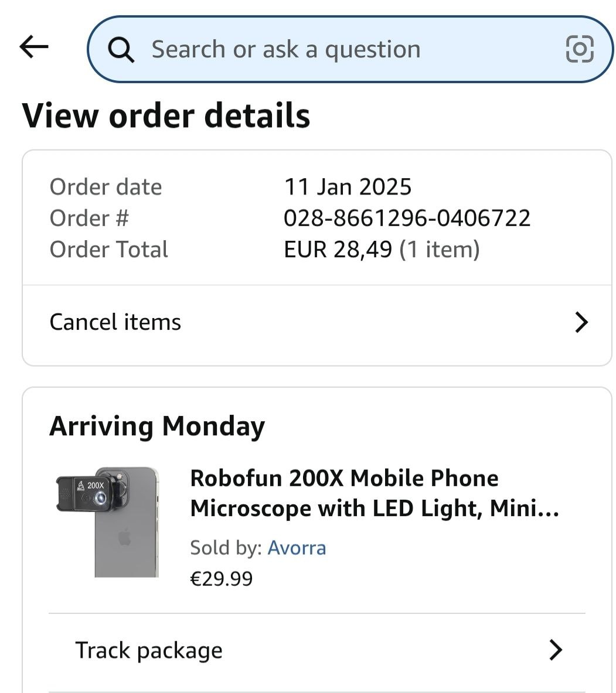Visit the Avorra seller link
The width and height of the screenshot is (616, 693).
click(297, 548)
